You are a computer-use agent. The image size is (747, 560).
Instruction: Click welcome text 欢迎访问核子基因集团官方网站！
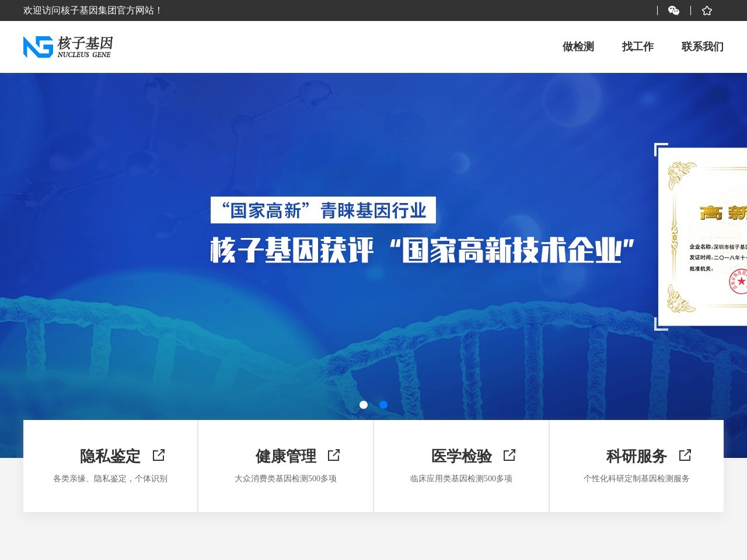[x=93, y=10]
